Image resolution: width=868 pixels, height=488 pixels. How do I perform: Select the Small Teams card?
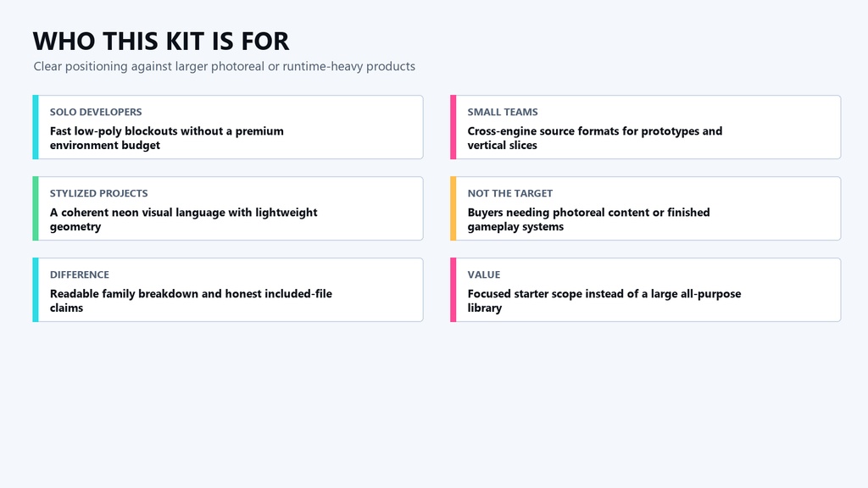click(645, 127)
